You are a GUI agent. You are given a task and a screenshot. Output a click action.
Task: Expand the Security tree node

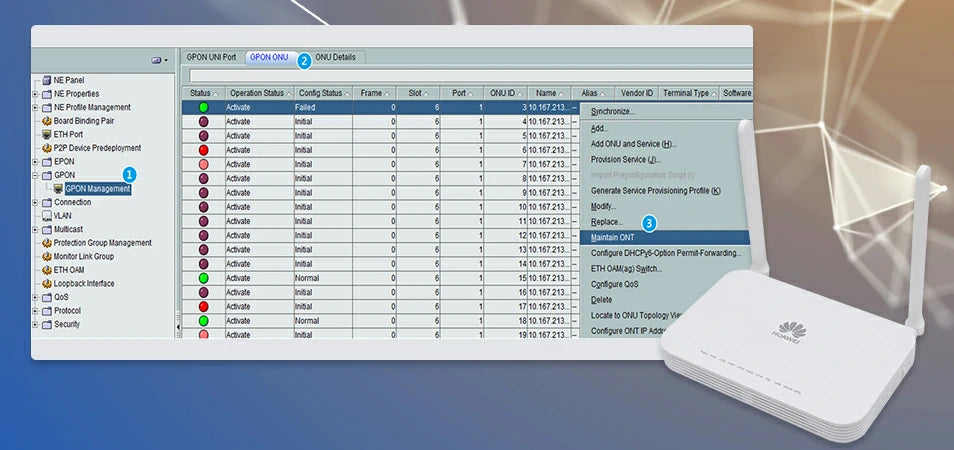pos(35,324)
